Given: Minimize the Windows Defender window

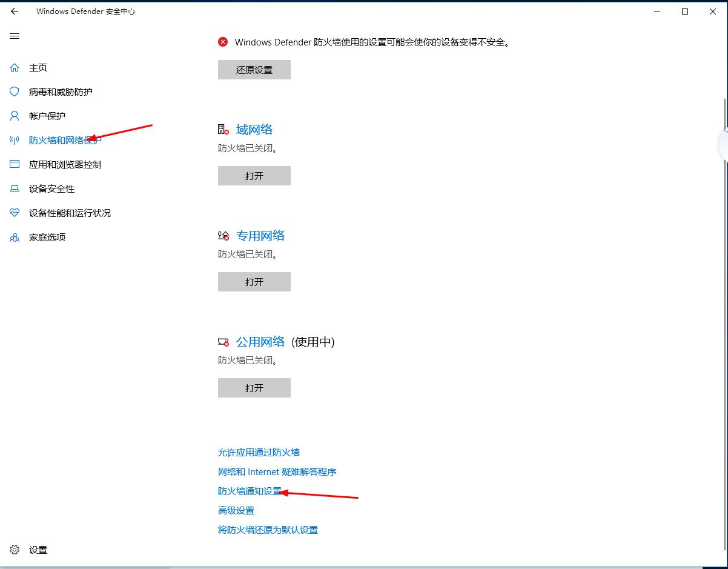Looking at the screenshot, I should pyautogui.click(x=657, y=12).
